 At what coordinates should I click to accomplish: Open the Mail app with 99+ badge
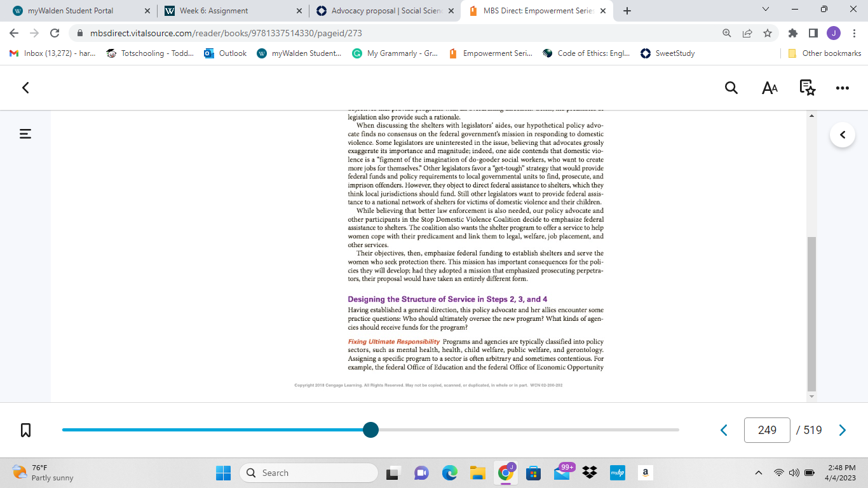[562, 472]
